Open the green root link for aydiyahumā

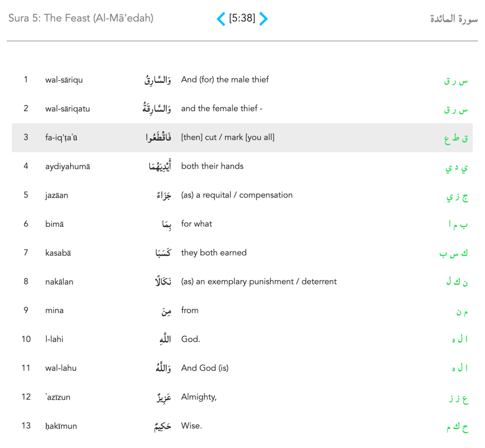457,168
